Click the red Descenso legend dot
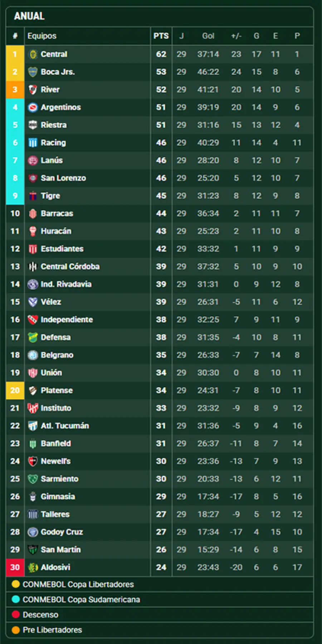 tap(16, 615)
